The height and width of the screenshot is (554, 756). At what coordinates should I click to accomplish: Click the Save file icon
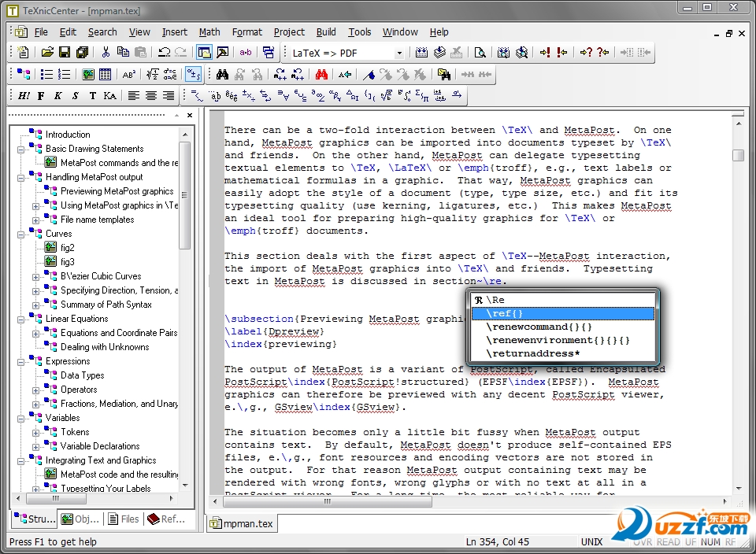click(65, 53)
